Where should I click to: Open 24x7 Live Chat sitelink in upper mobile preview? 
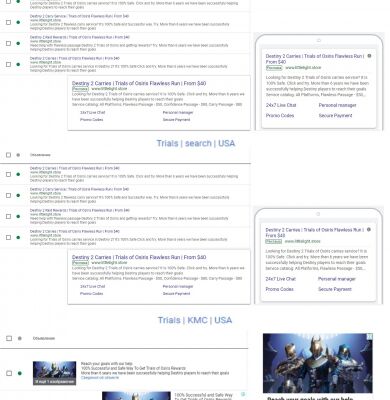coord(281,105)
